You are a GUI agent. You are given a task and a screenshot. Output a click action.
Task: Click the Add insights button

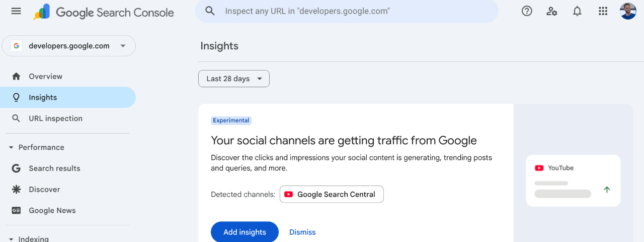[x=245, y=232]
